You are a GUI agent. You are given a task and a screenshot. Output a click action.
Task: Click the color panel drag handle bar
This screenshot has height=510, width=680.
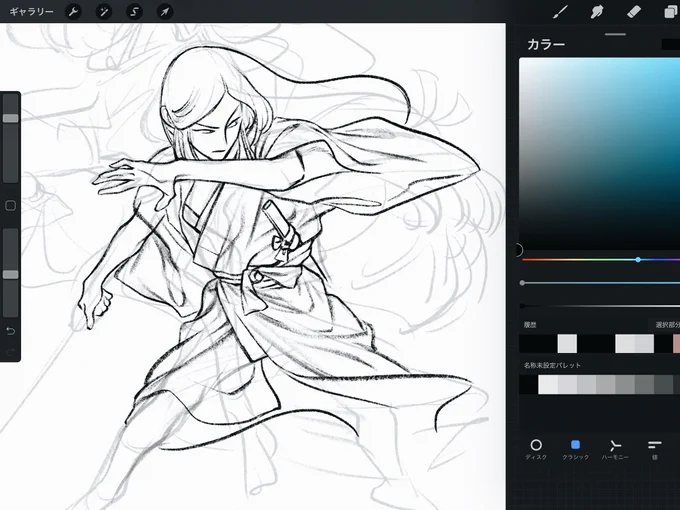tap(615, 34)
